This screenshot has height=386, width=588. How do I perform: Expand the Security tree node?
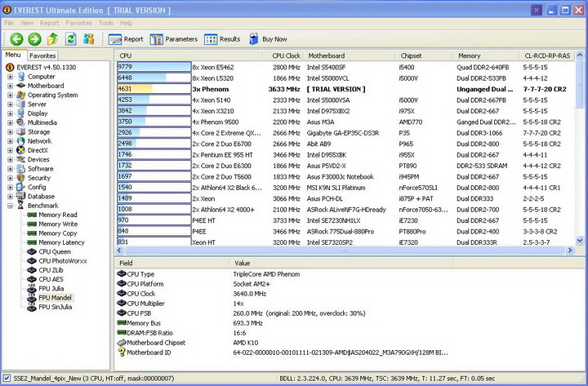[10, 178]
